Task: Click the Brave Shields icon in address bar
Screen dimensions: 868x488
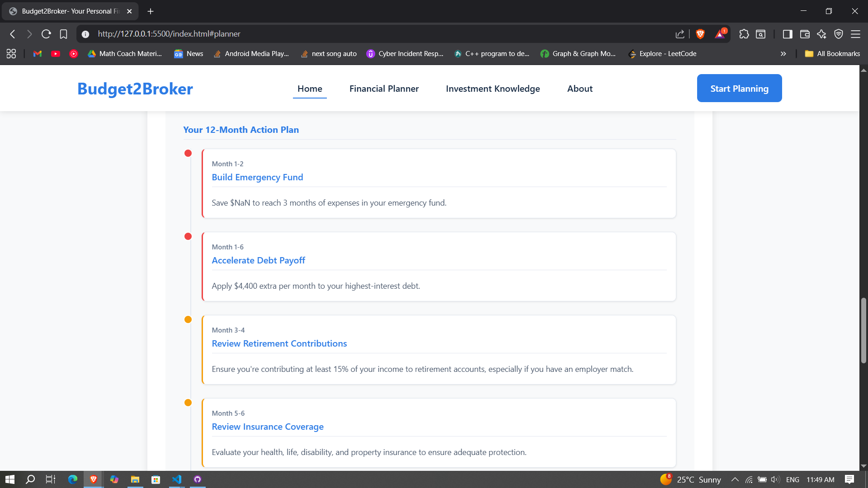Action: pyautogui.click(x=700, y=34)
